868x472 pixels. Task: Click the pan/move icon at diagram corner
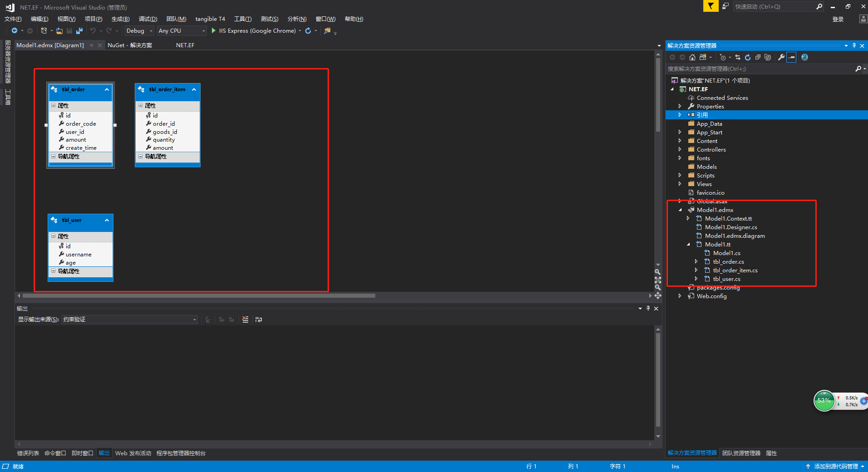pyautogui.click(x=657, y=295)
